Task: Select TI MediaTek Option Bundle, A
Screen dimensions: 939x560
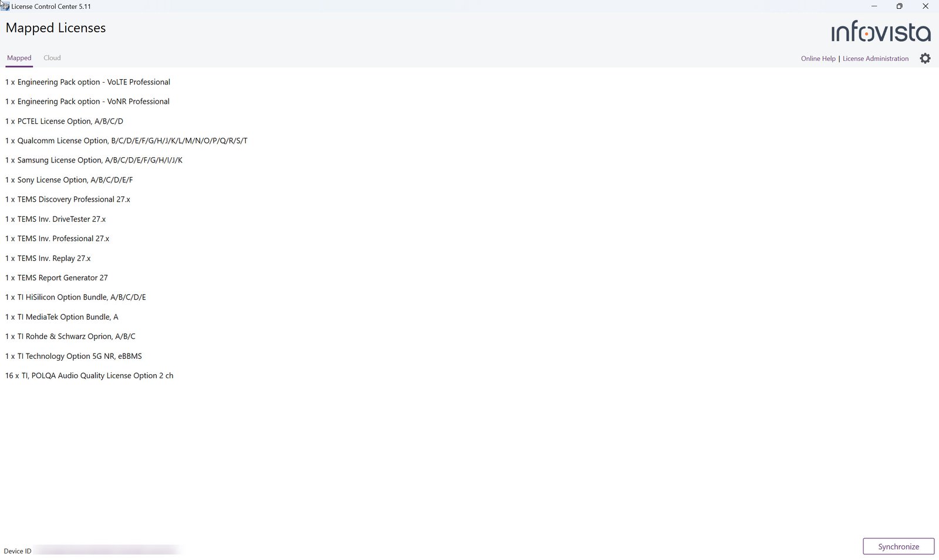Action: (62, 317)
